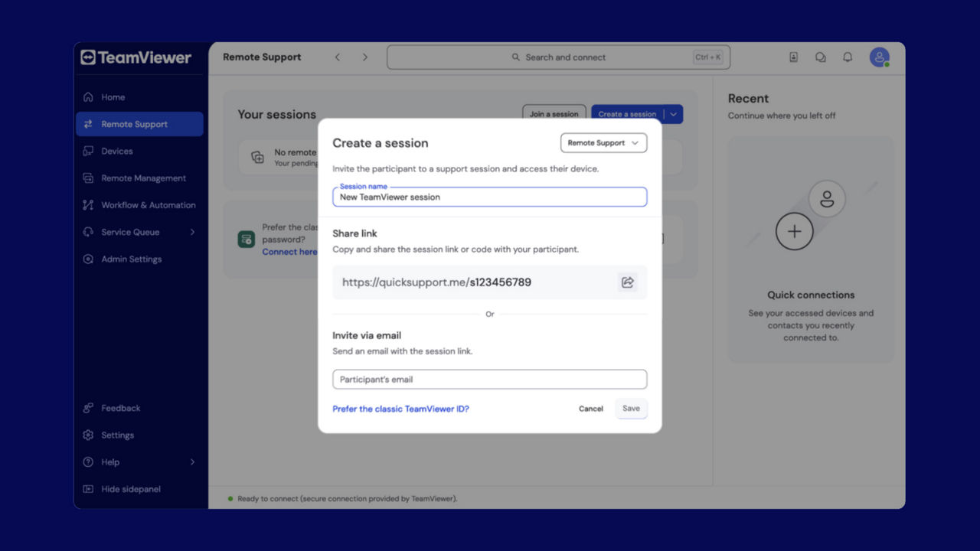Focus the Search and connect field
980x551 pixels.
[559, 57]
